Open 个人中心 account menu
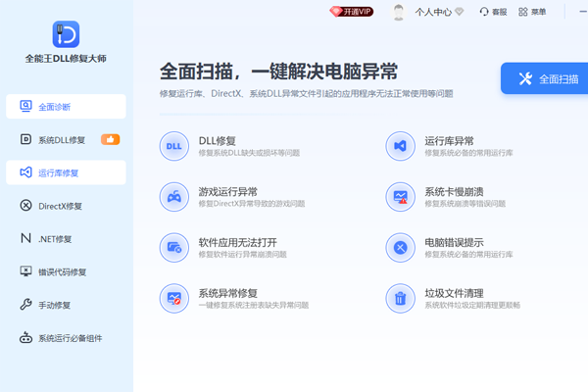 coord(433,12)
